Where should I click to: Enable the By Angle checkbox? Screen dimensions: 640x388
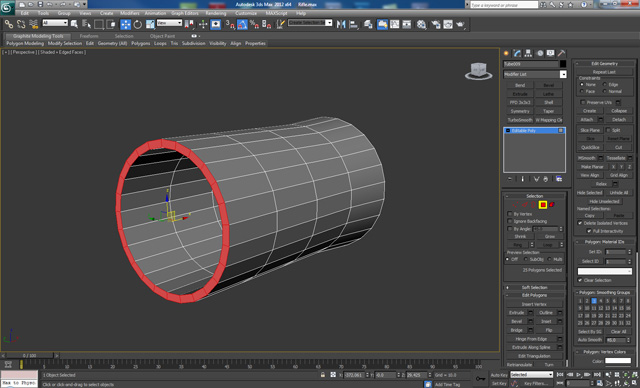click(x=510, y=229)
